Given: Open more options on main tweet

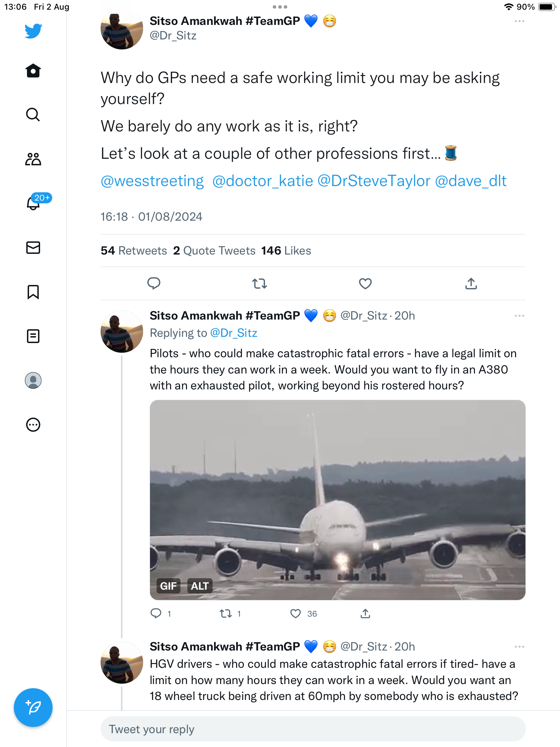Looking at the screenshot, I should pyautogui.click(x=520, y=21).
